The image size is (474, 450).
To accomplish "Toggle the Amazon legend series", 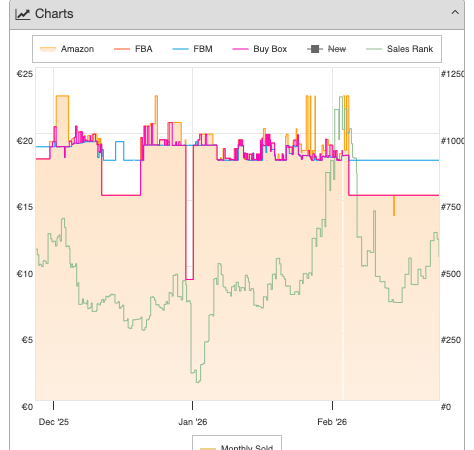I will (67, 49).
